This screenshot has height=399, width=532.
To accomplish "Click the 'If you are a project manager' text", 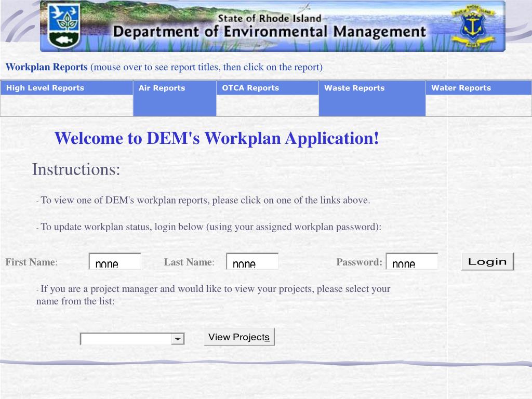I will (213, 295).
